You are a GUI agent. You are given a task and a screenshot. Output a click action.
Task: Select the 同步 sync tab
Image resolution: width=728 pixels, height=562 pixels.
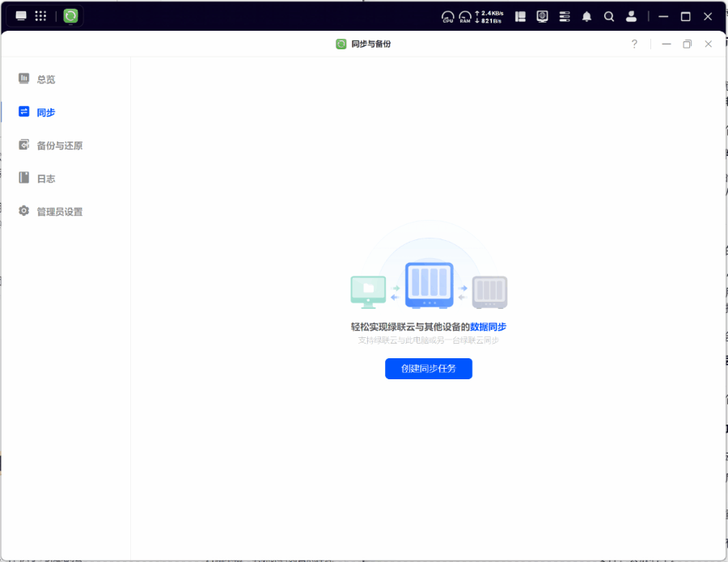[x=45, y=112]
